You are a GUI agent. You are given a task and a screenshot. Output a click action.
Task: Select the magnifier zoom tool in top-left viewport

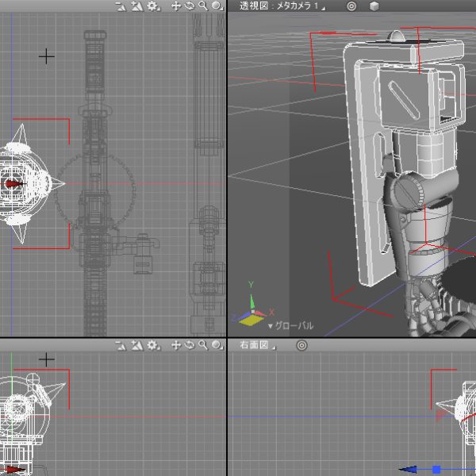coord(203,6)
